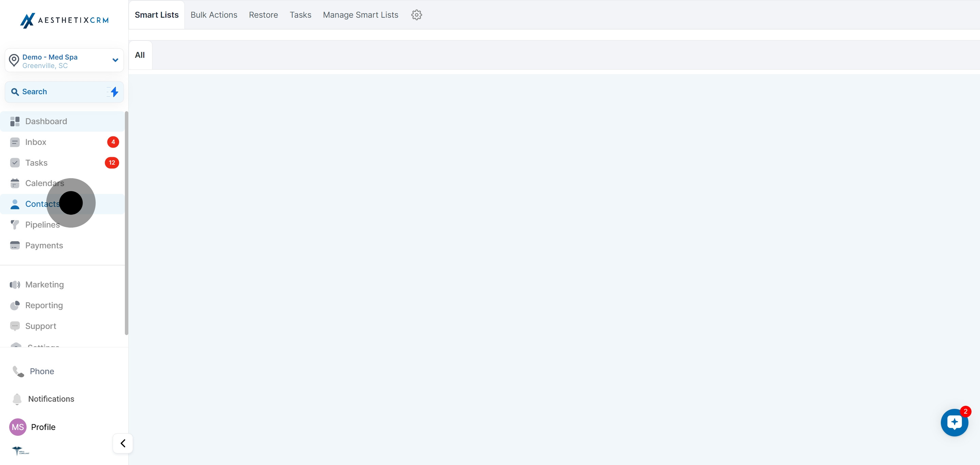Click the HIPAA compliant badge icon
This screenshot has height=465, width=980.
[x=20, y=451]
